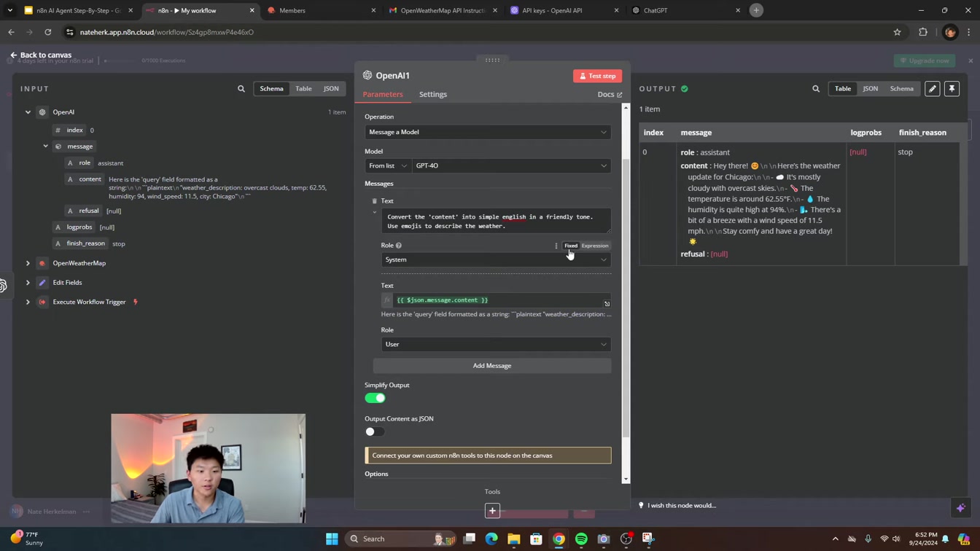Select Fixed mode for Role
The width and height of the screenshot is (980, 551).
tap(571, 246)
